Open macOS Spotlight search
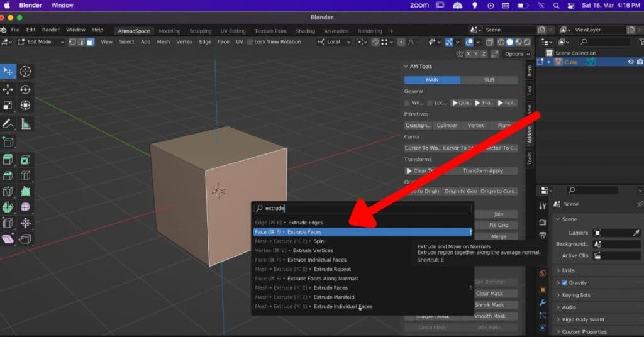 (x=556, y=5)
